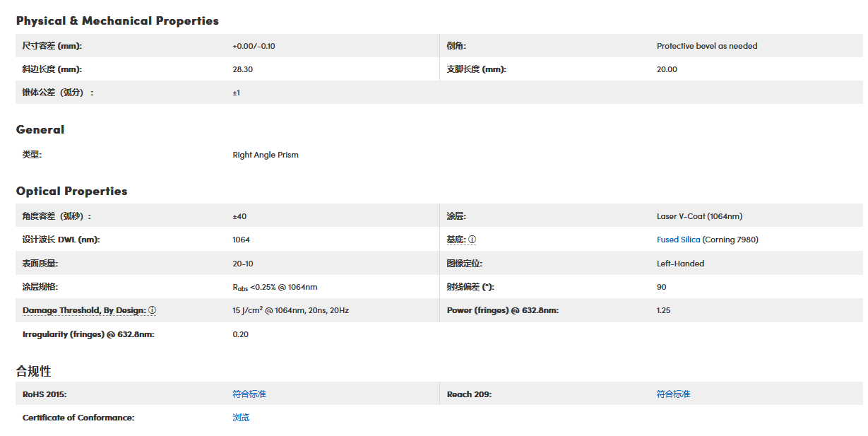Click the 合规性 section heading

pyautogui.click(x=34, y=371)
